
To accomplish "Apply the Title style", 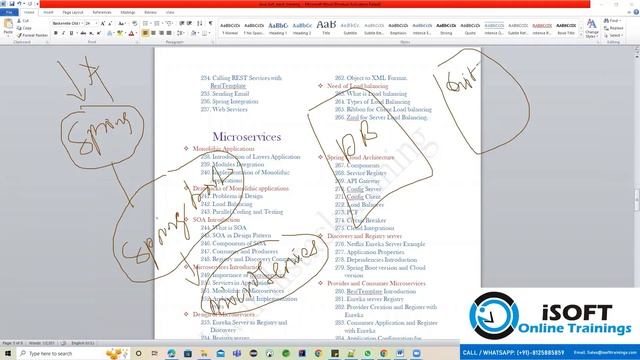I will [326, 28].
